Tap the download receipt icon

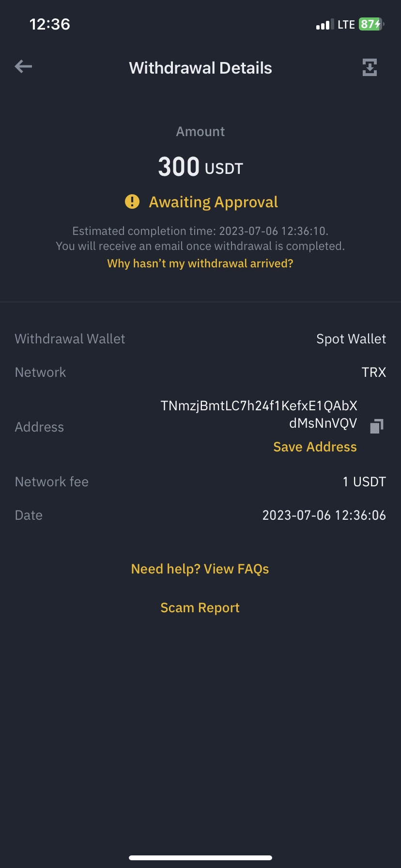370,67
